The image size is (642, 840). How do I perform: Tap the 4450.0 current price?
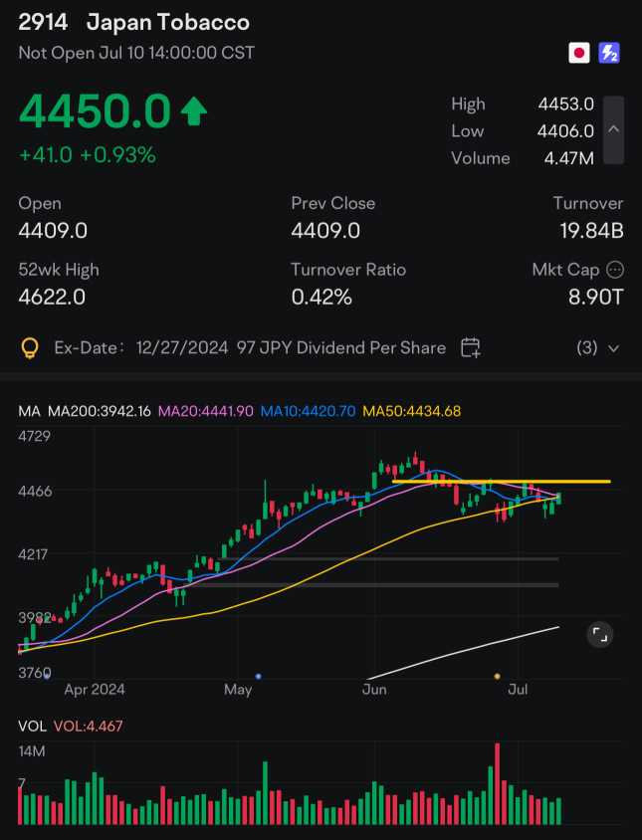point(95,110)
